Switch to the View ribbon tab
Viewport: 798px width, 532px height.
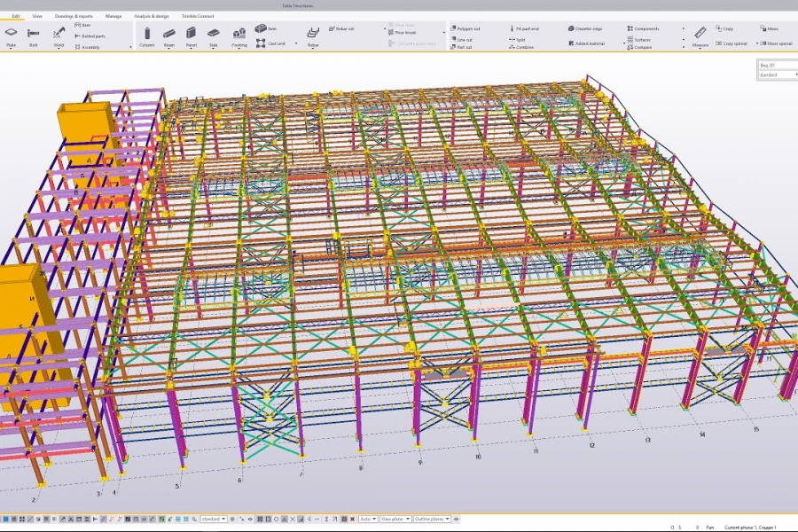pyautogui.click(x=36, y=16)
